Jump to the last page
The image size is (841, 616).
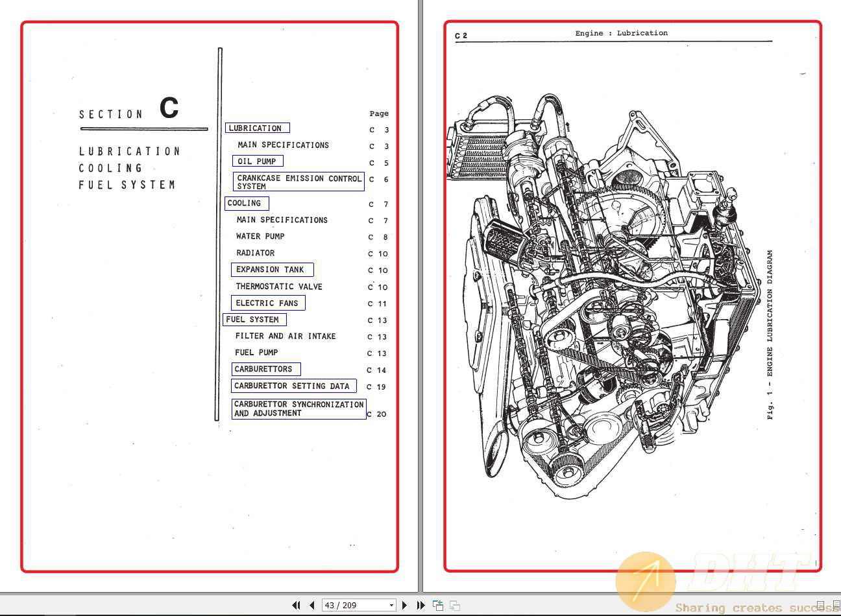pyautogui.click(x=421, y=605)
